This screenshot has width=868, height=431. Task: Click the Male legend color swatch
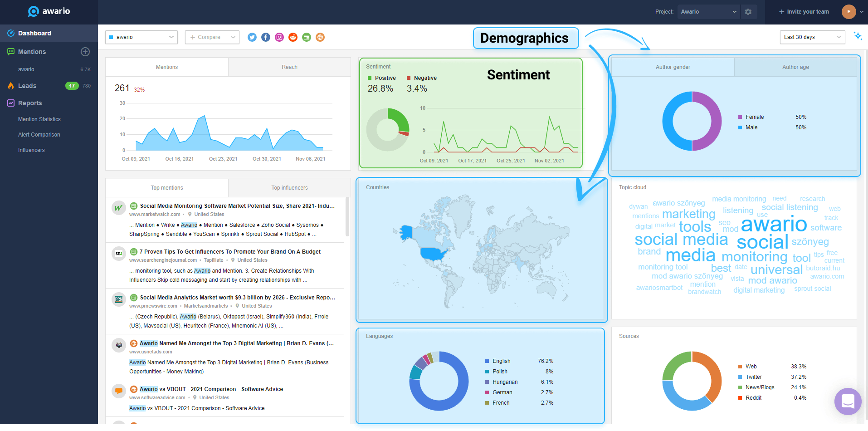coord(740,127)
